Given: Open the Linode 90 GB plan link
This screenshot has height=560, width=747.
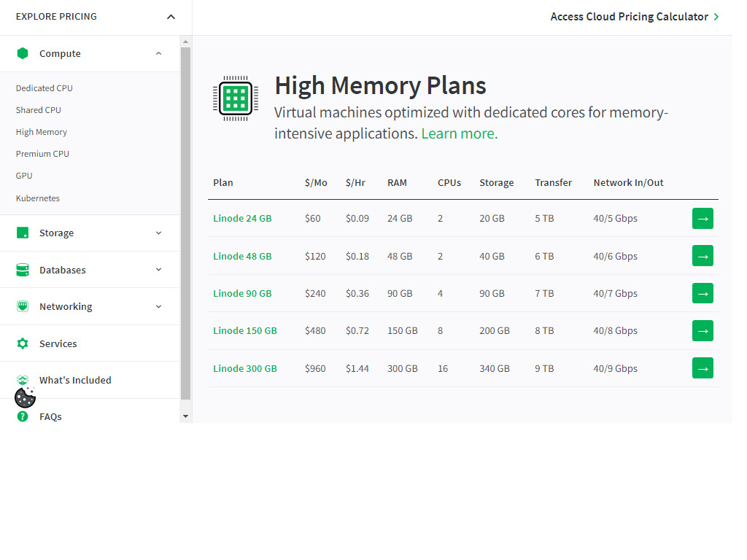Looking at the screenshot, I should click(x=242, y=293).
